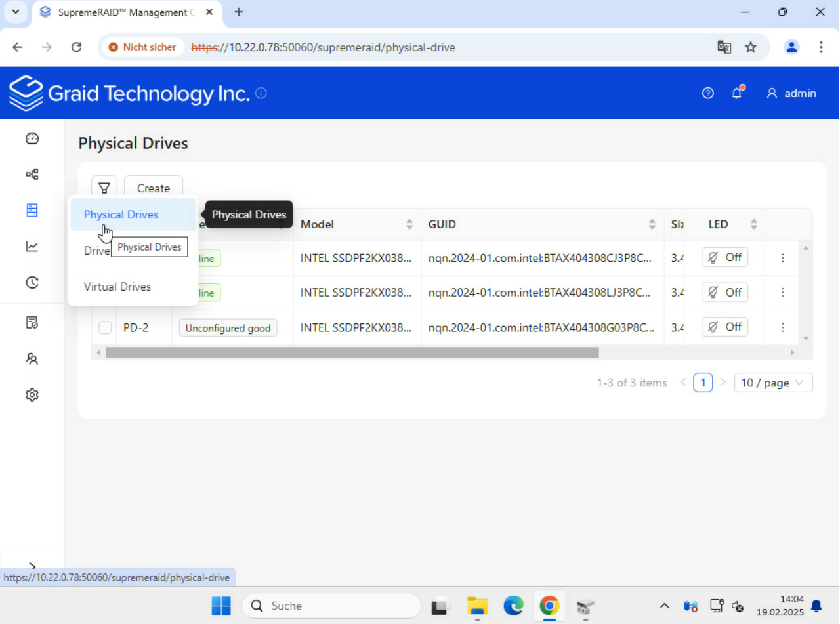The width and height of the screenshot is (840, 624).
Task: Click the Create button
Action: (154, 188)
